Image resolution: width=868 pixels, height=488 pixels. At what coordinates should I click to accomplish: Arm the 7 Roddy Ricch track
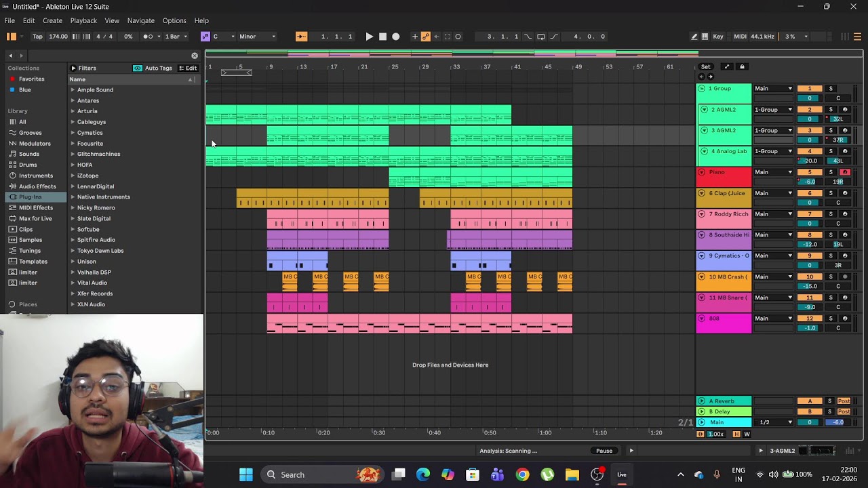tap(845, 214)
